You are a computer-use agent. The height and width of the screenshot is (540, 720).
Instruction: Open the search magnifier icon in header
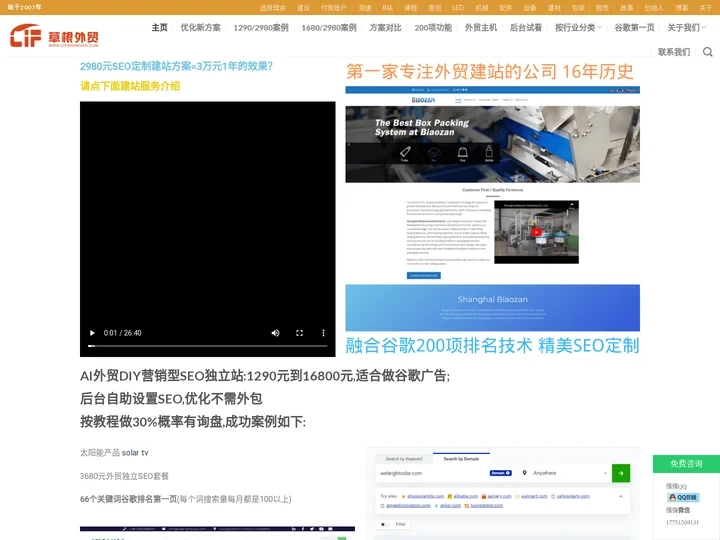pyautogui.click(x=708, y=52)
